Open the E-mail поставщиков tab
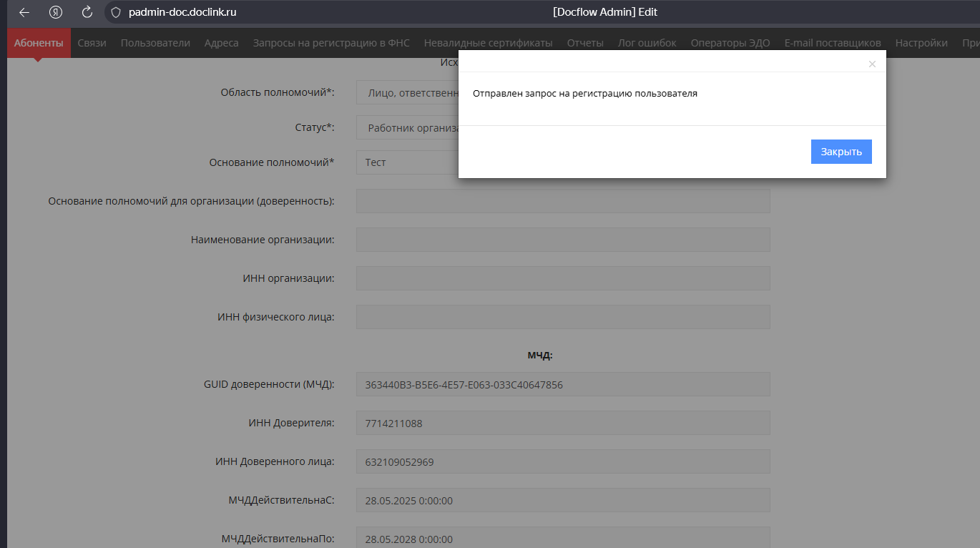980x548 pixels. (833, 43)
